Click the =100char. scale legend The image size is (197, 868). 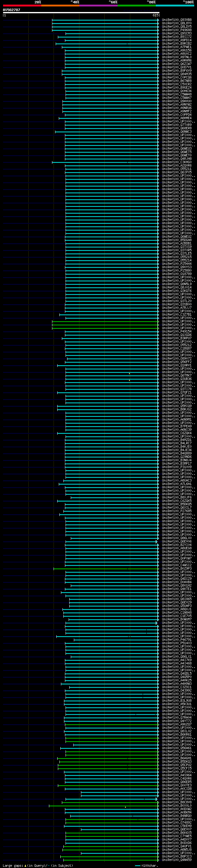(147, 865)
